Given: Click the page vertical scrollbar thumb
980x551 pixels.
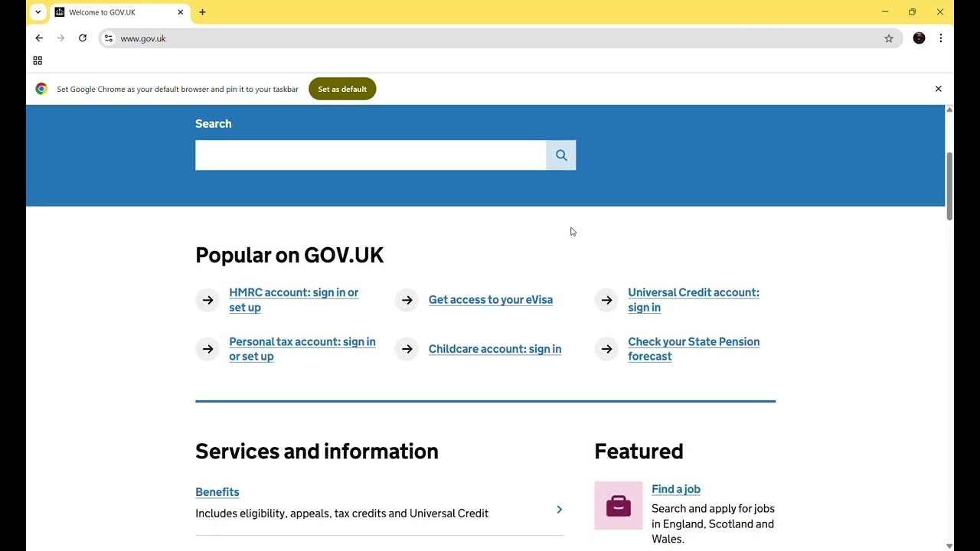Looking at the screenshot, I should tap(949, 186).
